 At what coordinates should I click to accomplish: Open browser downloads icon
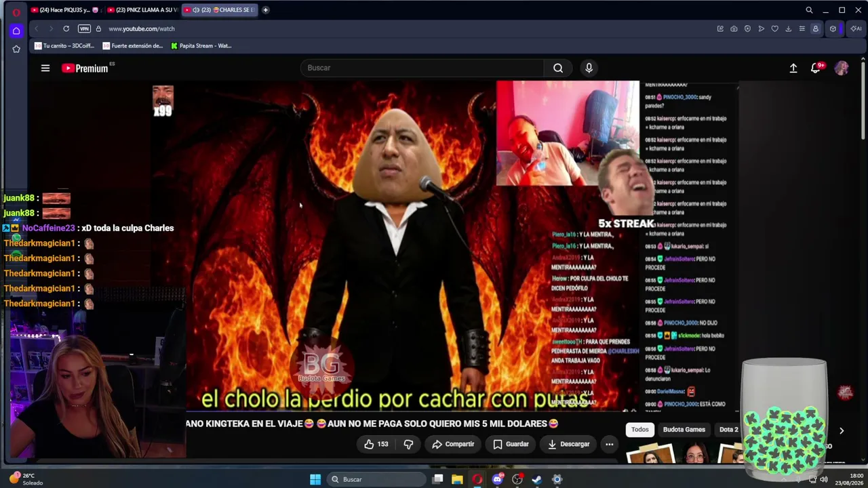tap(788, 28)
